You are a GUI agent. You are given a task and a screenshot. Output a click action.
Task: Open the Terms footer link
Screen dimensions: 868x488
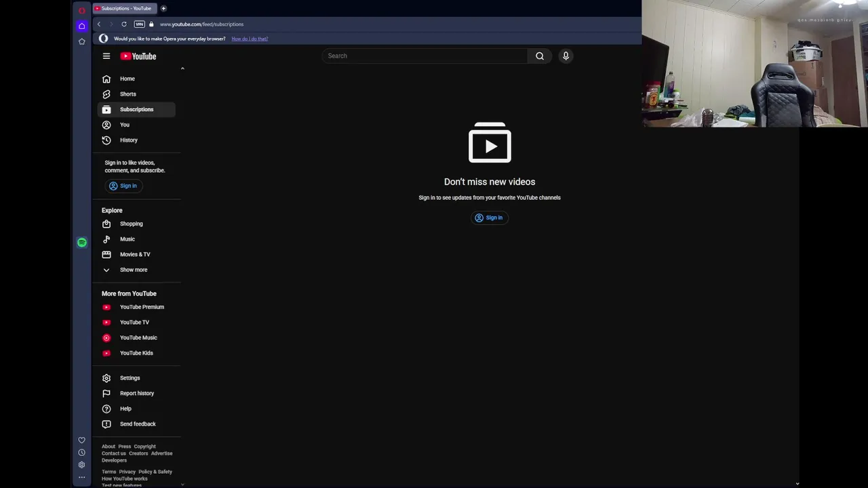tap(108, 472)
